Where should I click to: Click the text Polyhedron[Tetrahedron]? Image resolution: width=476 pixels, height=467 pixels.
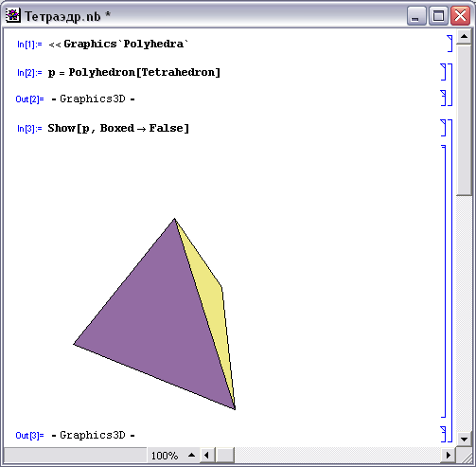145,73
